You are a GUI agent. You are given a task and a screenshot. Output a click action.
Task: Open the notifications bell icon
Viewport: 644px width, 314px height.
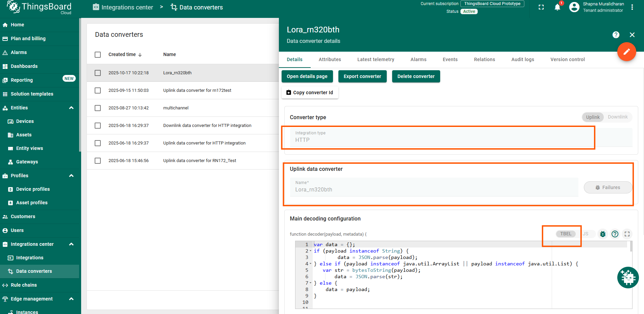coord(557,7)
